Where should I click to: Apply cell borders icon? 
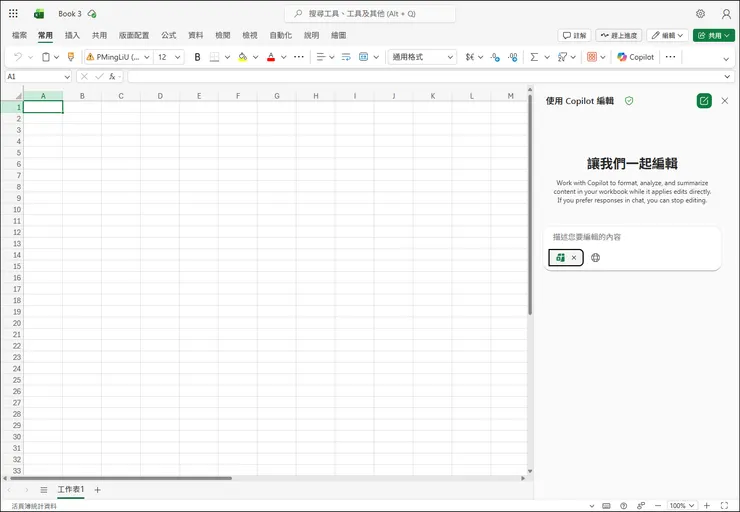(214, 57)
